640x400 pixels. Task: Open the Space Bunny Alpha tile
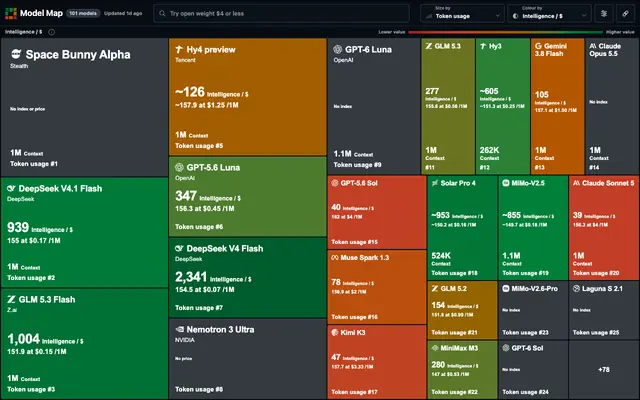tap(84, 107)
